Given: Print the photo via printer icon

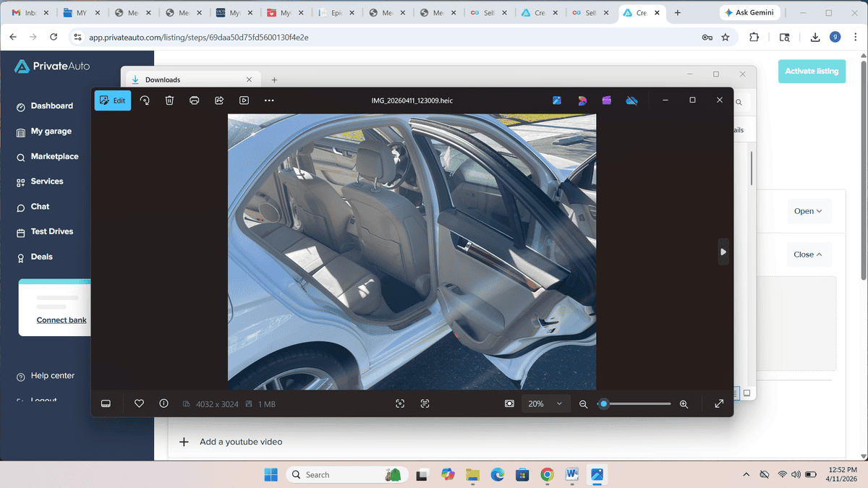Looking at the screenshot, I should [x=194, y=100].
